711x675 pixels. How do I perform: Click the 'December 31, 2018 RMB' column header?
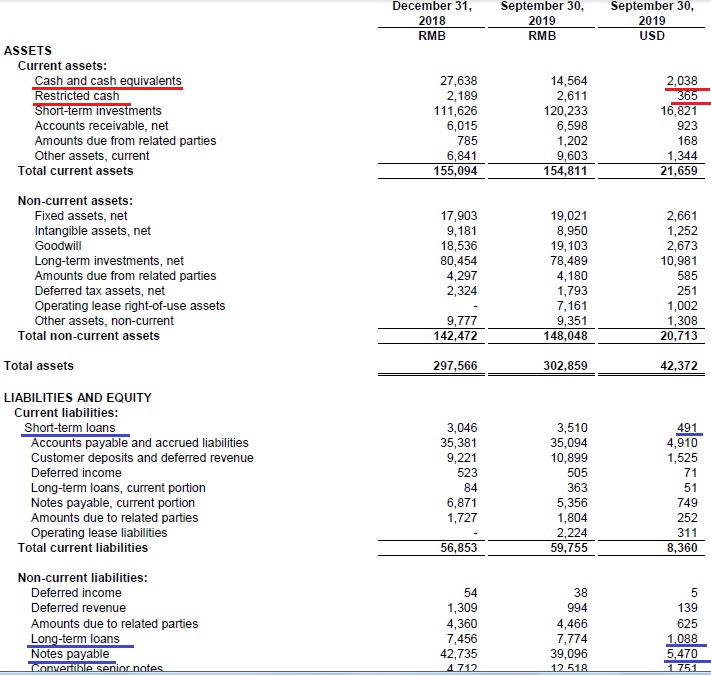[x=432, y=20]
